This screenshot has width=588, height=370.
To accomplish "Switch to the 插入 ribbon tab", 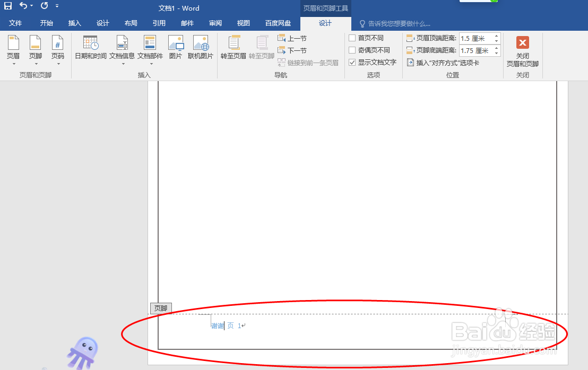I will pyautogui.click(x=75, y=23).
